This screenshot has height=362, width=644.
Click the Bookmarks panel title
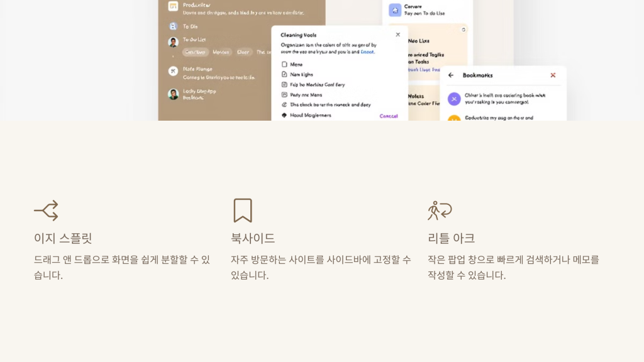[x=477, y=75]
